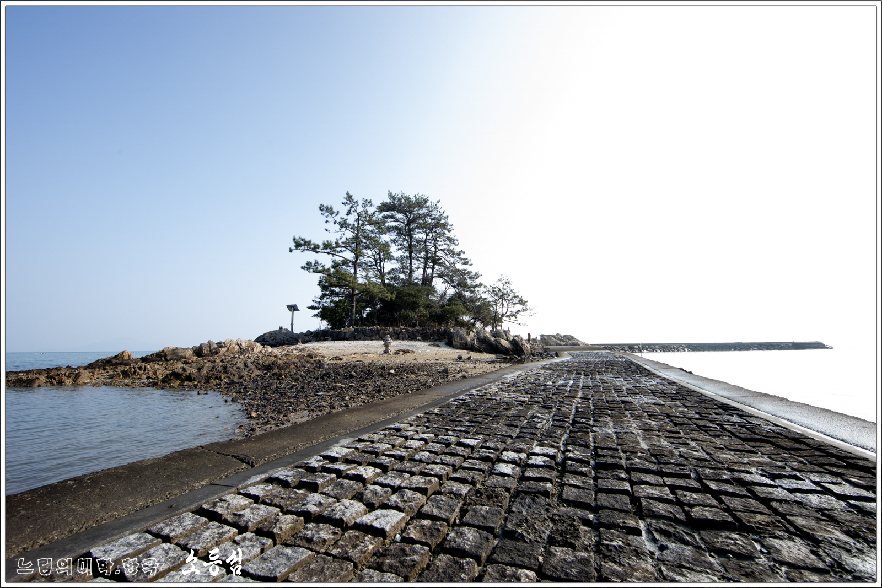Click the red figure standing near the rocks
Image resolution: width=882 pixels, height=588 pixels.
(529, 336)
